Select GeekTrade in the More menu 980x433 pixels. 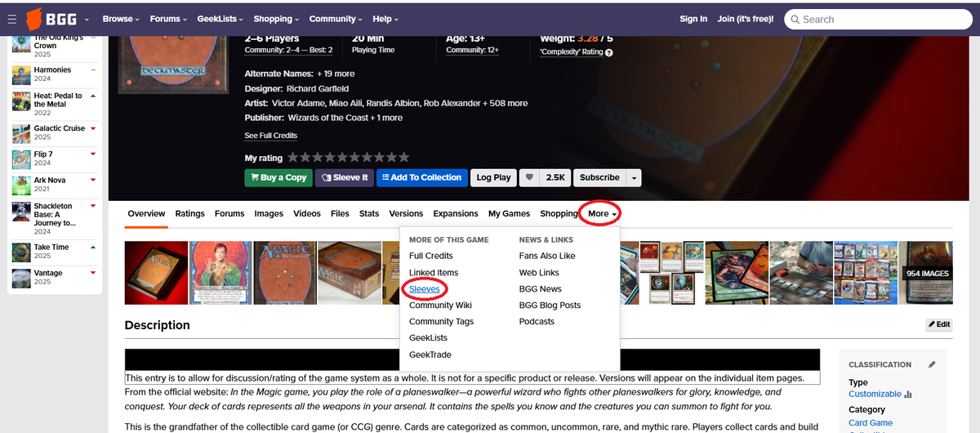pos(430,355)
